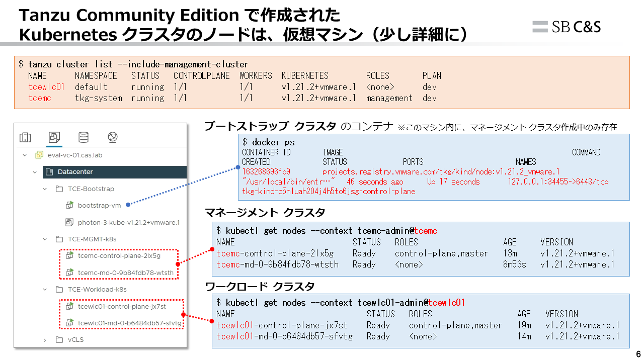Collapse the TCE-MGMT-k8s folder
Screen dimensions: 644x362
(45, 239)
